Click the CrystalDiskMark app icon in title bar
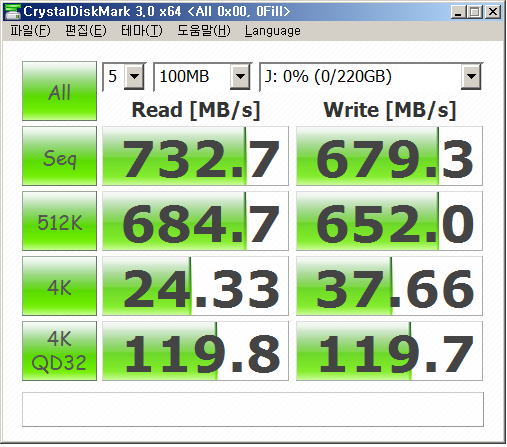The height and width of the screenshot is (447, 507). coord(13,11)
